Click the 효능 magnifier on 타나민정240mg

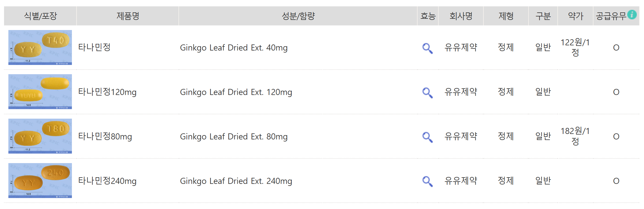(427, 181)
